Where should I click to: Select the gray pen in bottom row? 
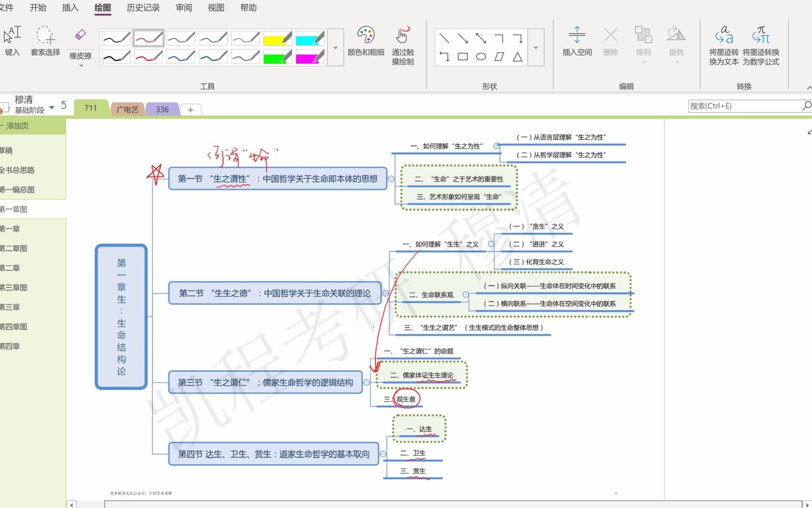[x=245, y=57]
